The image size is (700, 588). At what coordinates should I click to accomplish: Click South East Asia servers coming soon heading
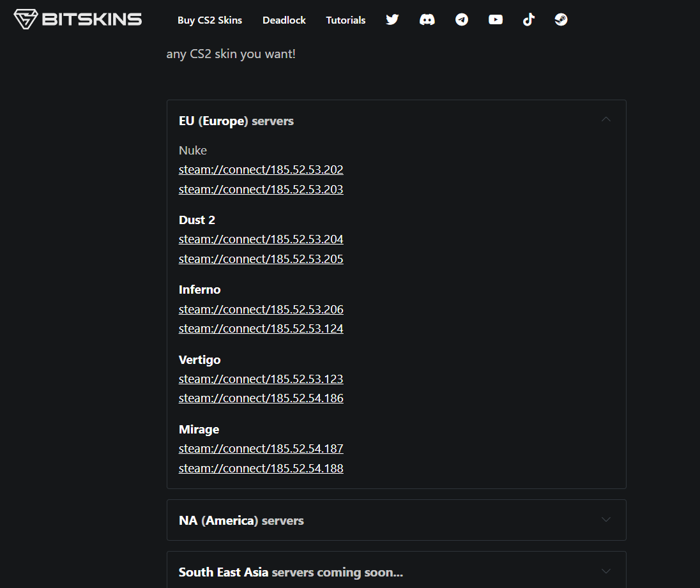pyautogui.click(x=291, y=573)
